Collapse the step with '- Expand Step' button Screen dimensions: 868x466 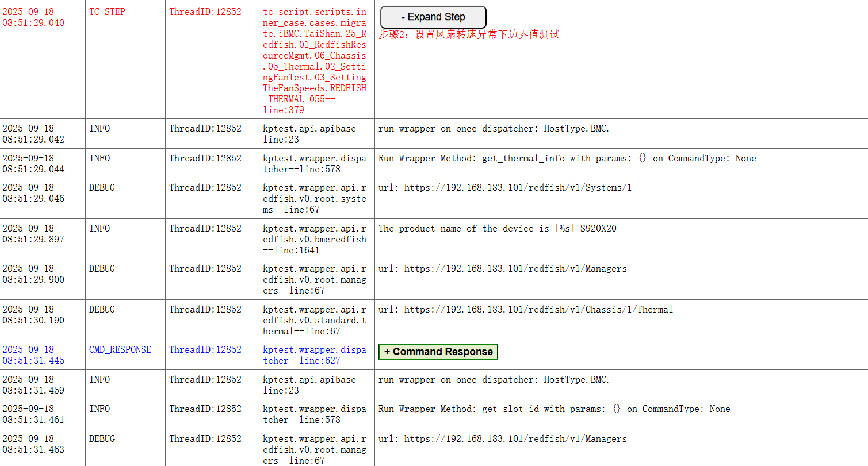[x=433, y=17]
